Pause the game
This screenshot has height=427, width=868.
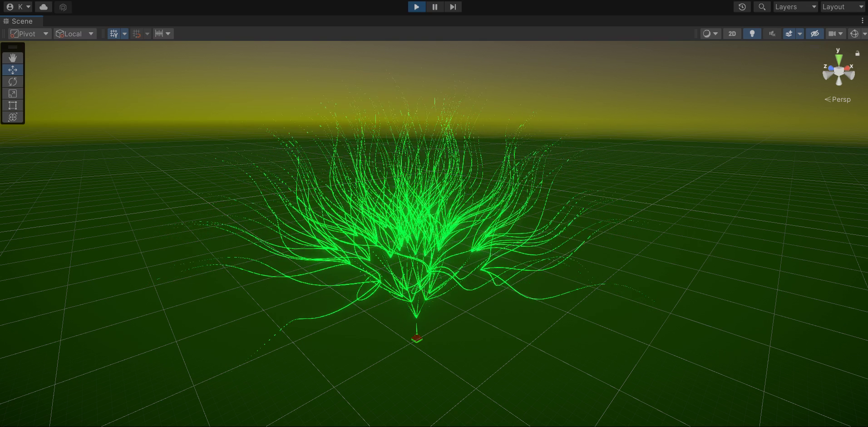point(435,7)
